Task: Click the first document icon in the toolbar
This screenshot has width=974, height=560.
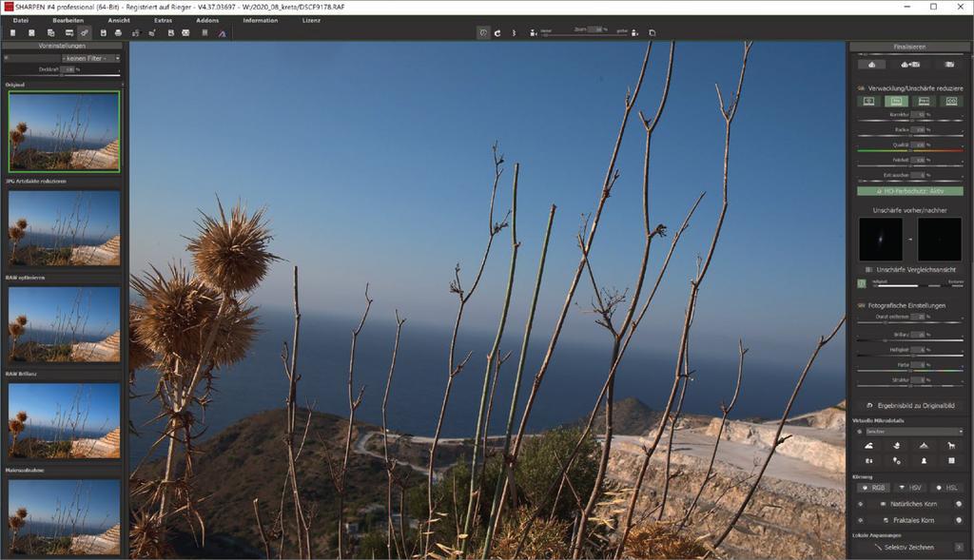Action: [x=12, y=33]
